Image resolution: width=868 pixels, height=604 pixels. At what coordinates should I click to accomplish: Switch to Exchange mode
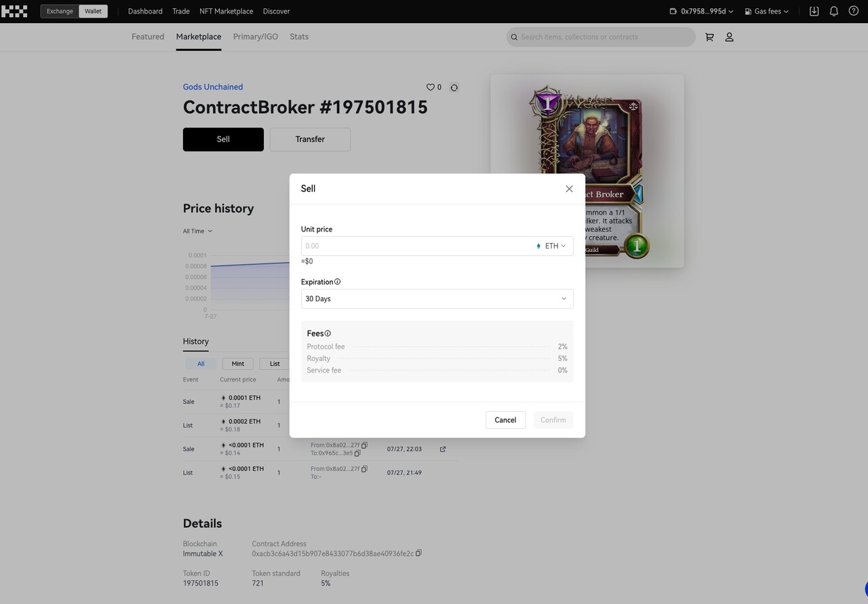tap(60, 11)
